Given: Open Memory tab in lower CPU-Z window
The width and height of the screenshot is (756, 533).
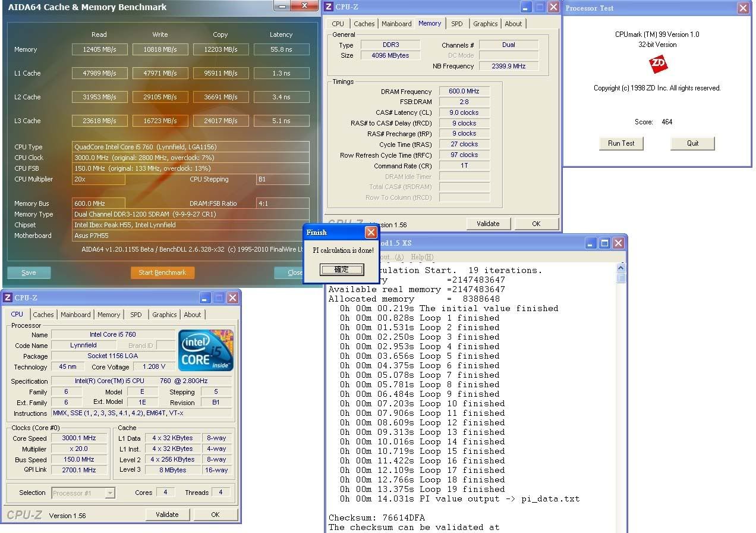Looking at the screenshot, I should 109,315.
